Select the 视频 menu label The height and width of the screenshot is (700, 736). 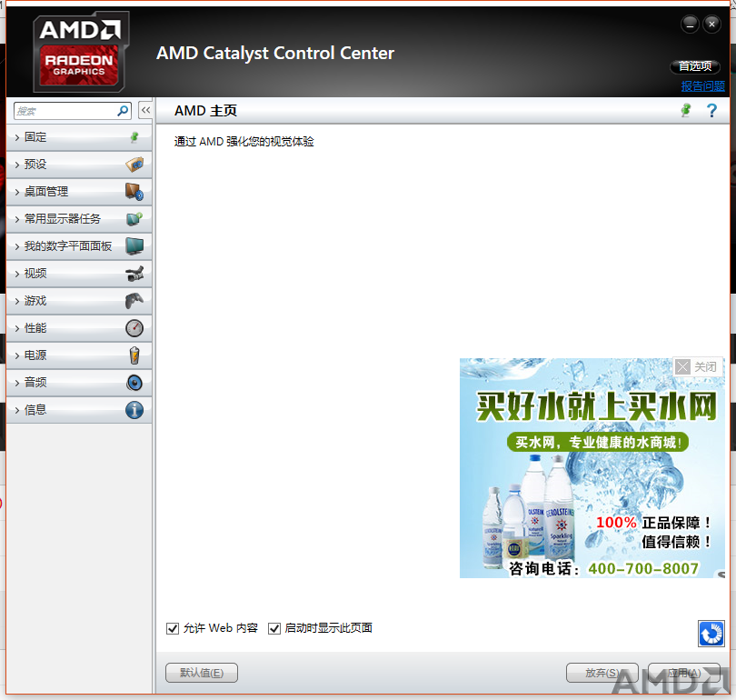click(35, 274)
